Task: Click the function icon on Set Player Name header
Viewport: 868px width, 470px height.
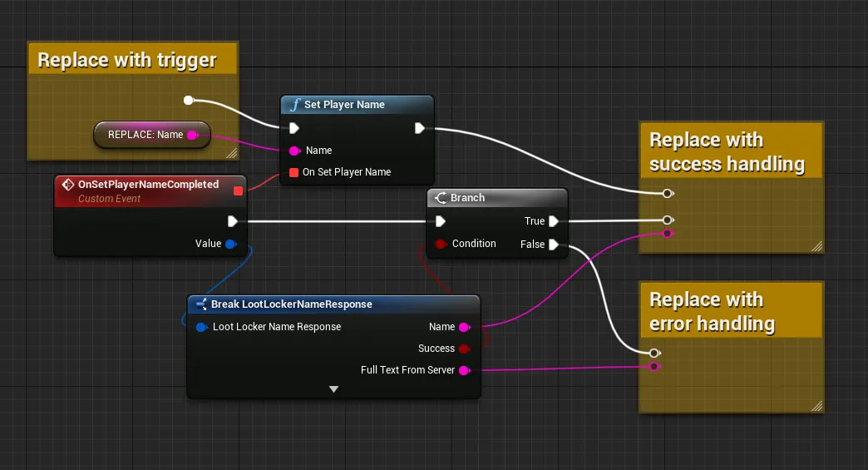Action: pos(295,105)
